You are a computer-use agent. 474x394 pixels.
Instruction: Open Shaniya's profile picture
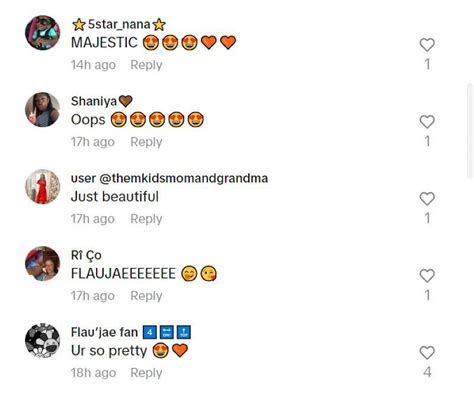(43, 110)
